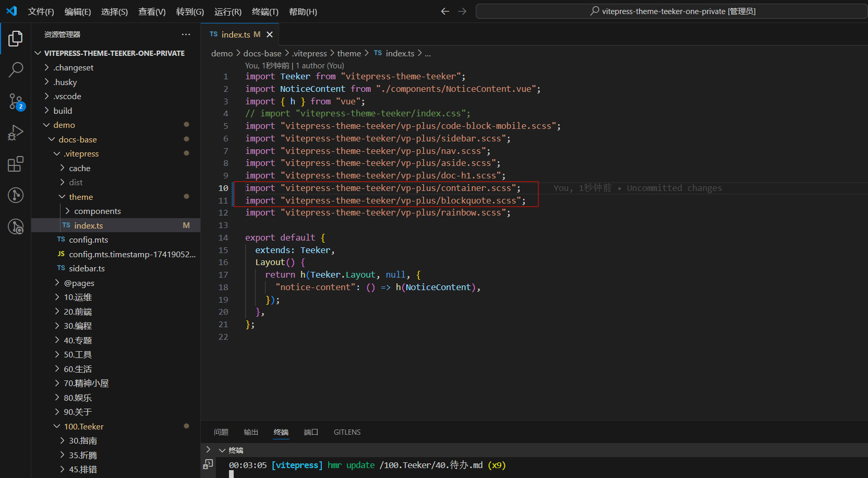The height and width of the screenshot is (478, 868).
Task: Open index.ts in the file tree
Action: [x=116, y=225]
